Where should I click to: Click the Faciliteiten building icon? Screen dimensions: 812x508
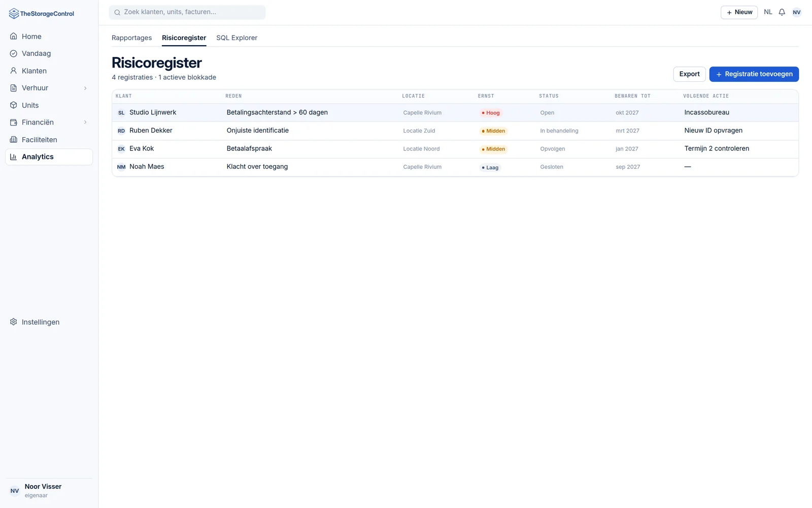(14, 140)
